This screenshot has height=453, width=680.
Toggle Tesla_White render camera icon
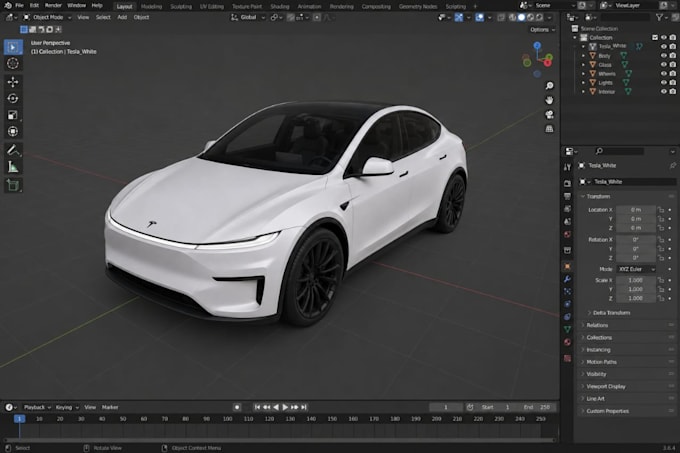tap(673, 46)
